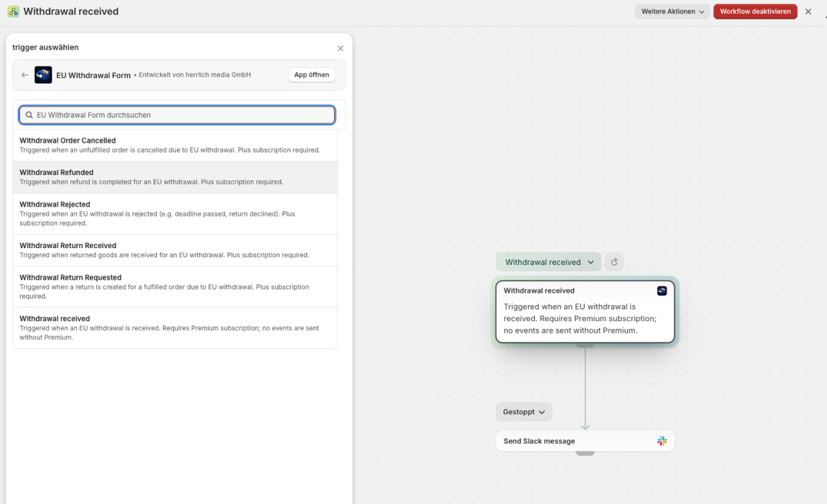This screenshot has height=504, width=827.
Task: Close the trigger auswählen panel
Action: point(340,48)
